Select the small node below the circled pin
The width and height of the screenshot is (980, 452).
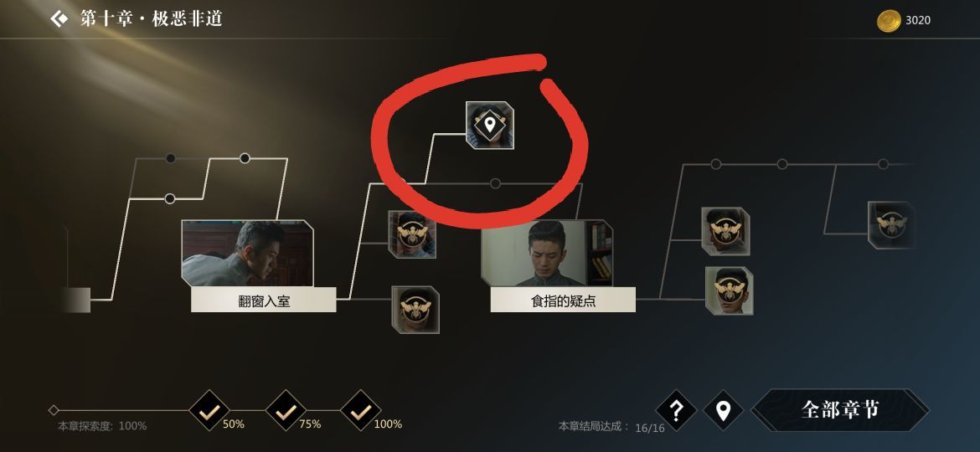(495, 183)
